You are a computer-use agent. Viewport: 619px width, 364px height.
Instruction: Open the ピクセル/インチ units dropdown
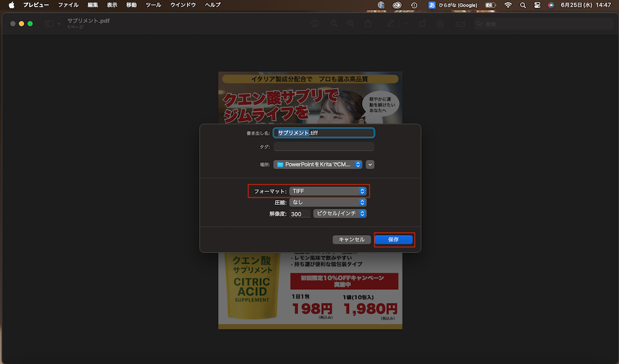coord(340,214)
